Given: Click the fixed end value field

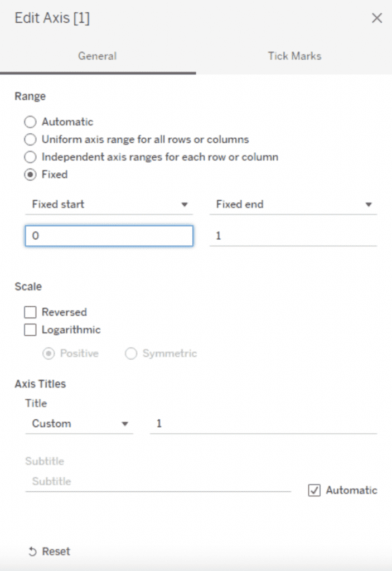Looking at the screenshot, I should (x=293, y=236).
